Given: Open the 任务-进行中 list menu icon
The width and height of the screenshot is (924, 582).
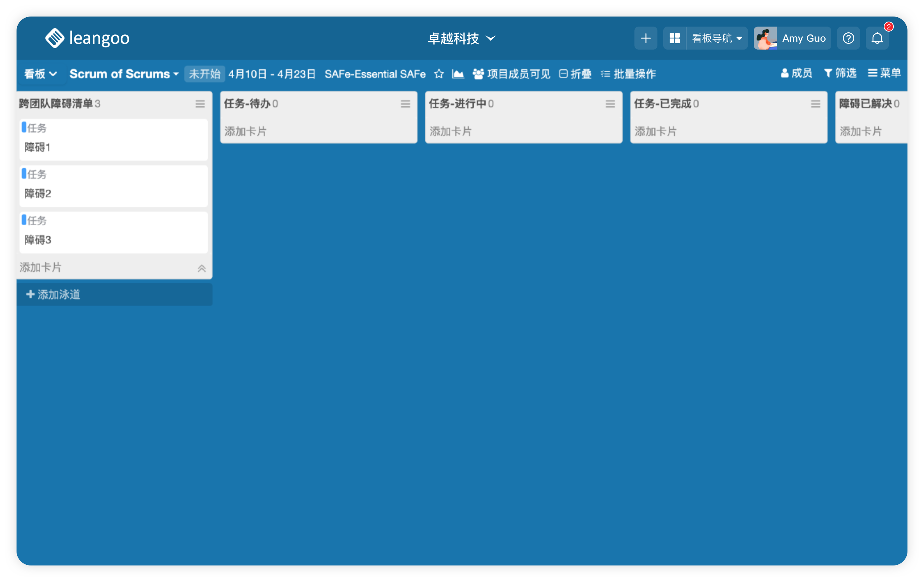Looking at the screenshot, I should (610, 103).
